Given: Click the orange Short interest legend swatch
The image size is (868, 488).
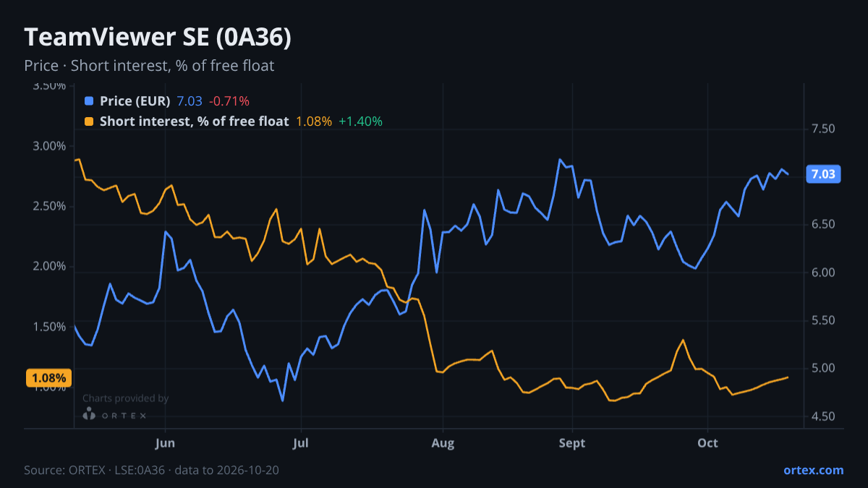Looking at the screenshot, I should click(89, 121).
